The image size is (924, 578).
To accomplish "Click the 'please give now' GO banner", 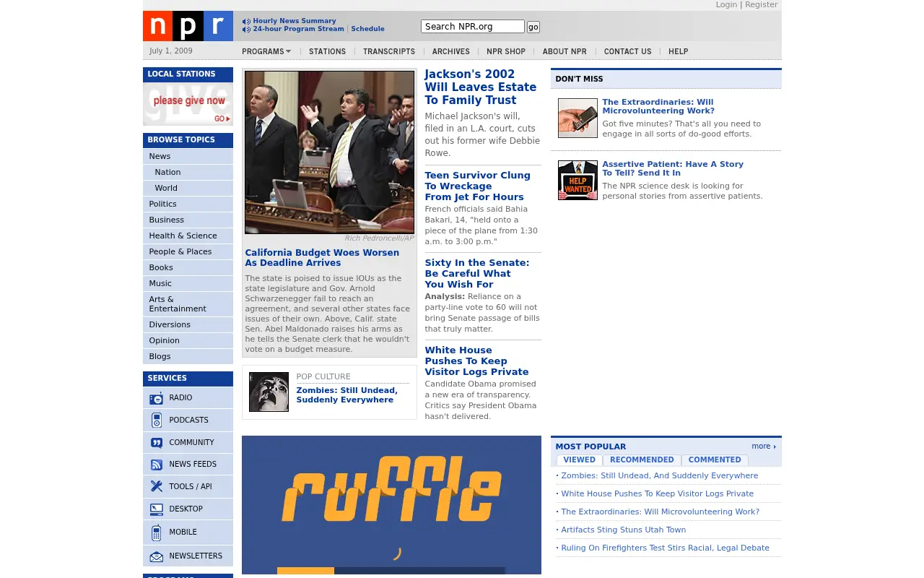I will (188, 104).
